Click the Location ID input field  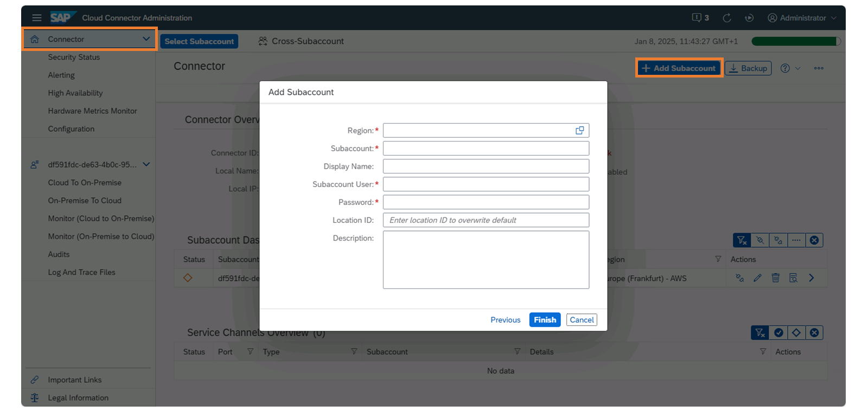486,220
